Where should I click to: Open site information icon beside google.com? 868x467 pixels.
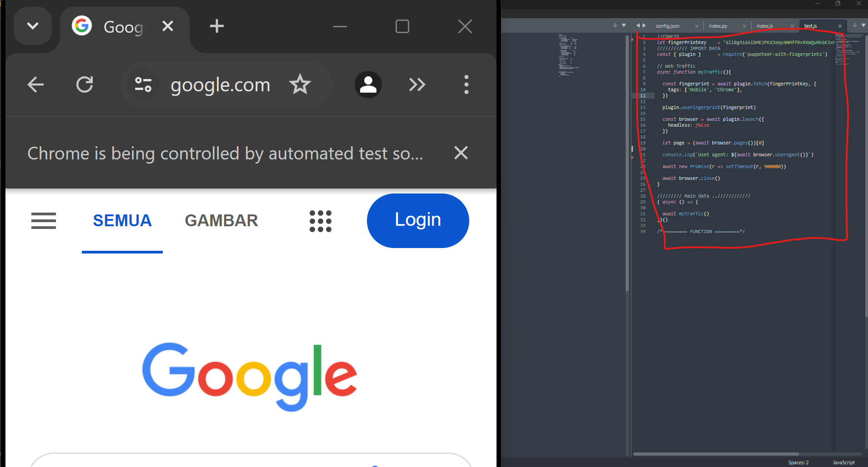coord(143,84)
